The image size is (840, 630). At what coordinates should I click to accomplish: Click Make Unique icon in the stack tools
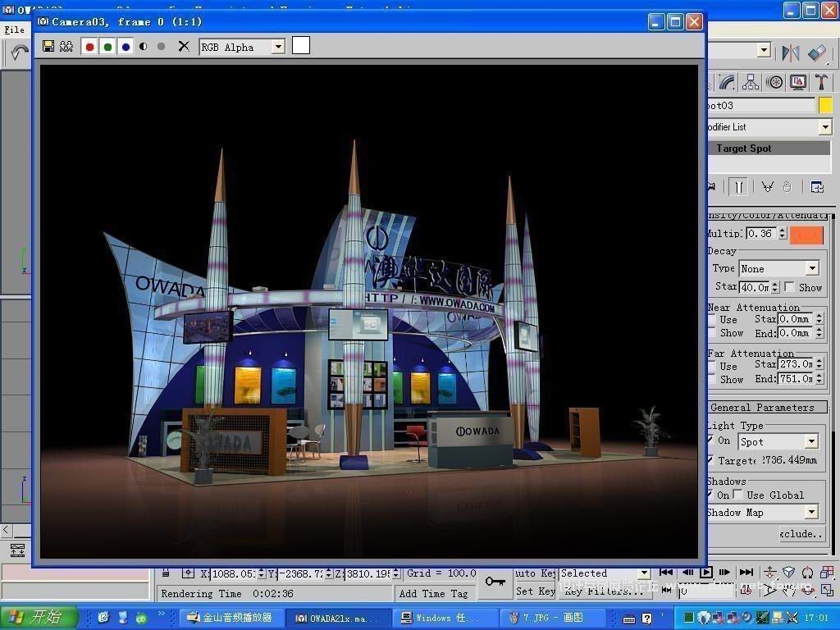pos(767,187)
